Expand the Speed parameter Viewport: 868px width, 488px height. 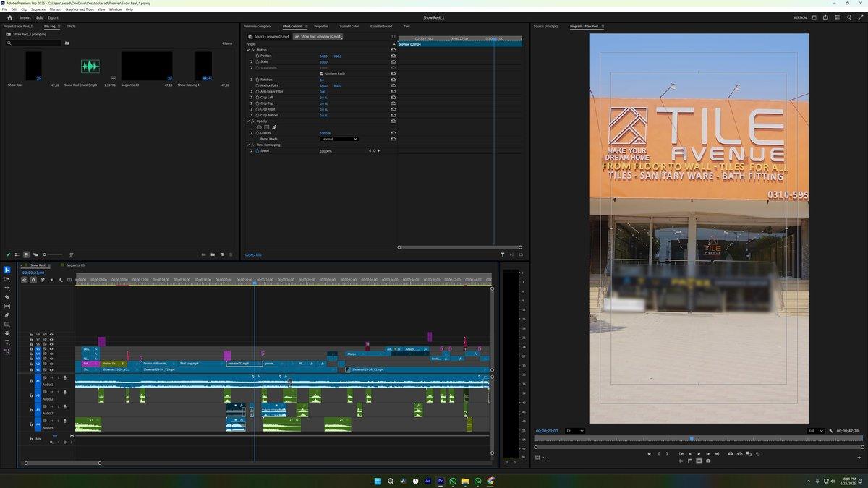[252, 150]
